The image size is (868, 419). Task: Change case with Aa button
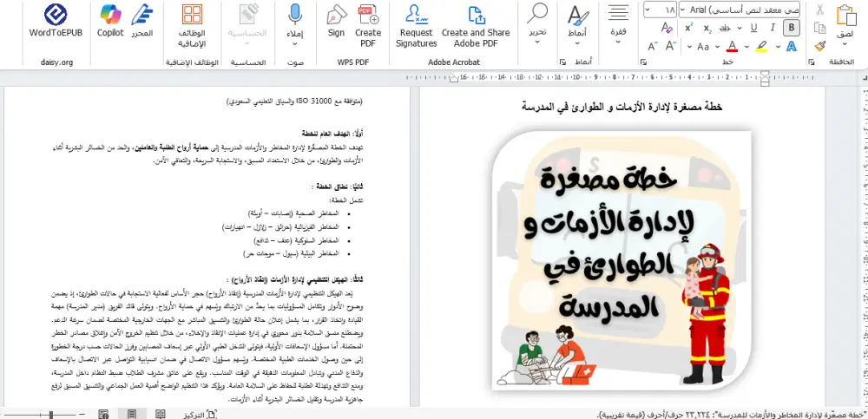(x=703, y=47)
